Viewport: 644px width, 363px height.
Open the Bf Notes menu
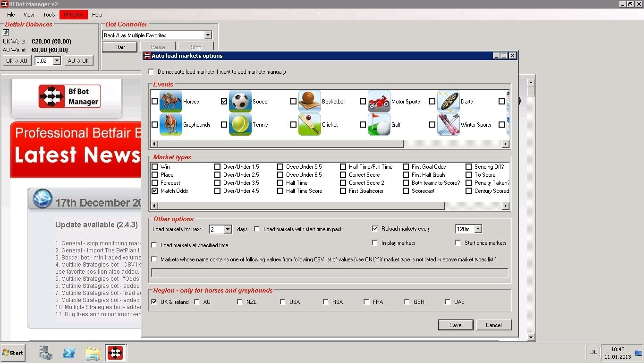coord(74,15)
